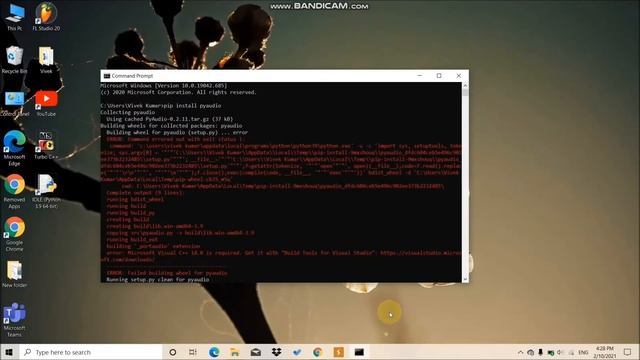
Task: Select the YouTube desktop shortcut
Action: pyautogui.click(x=46, y=103)
